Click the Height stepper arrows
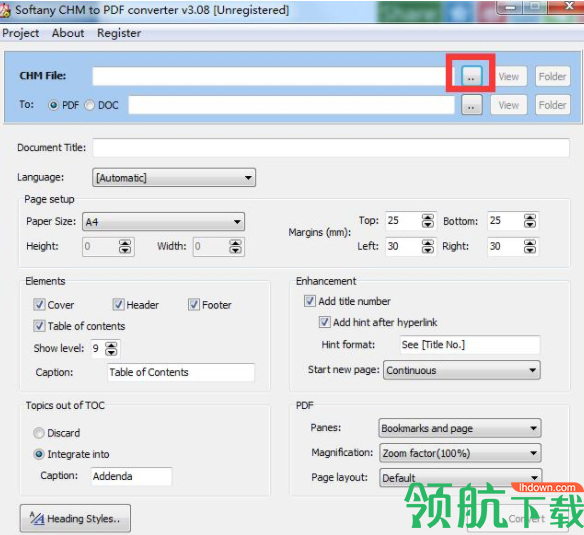 pyautogui.click(x=125, y=247)
